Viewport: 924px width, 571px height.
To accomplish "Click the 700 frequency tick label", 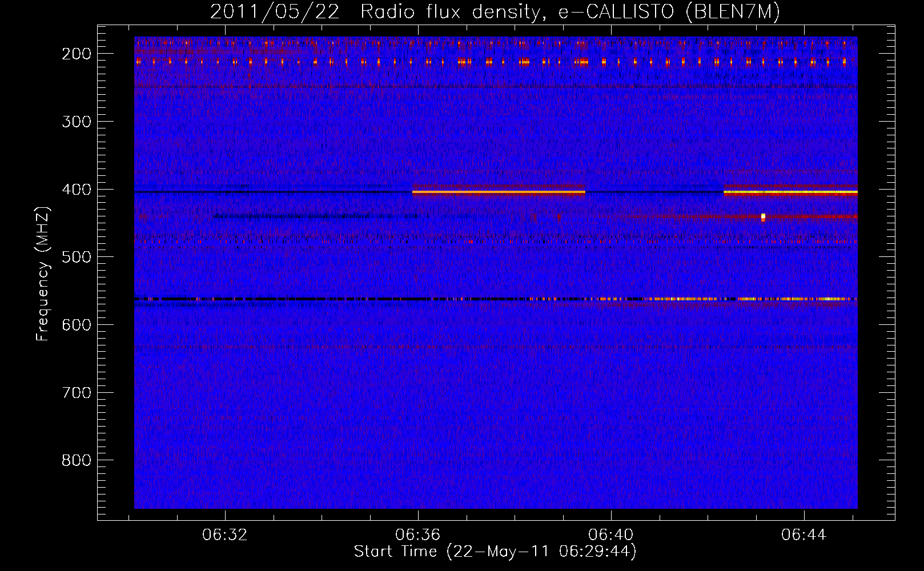I will (x=77, y=393).
